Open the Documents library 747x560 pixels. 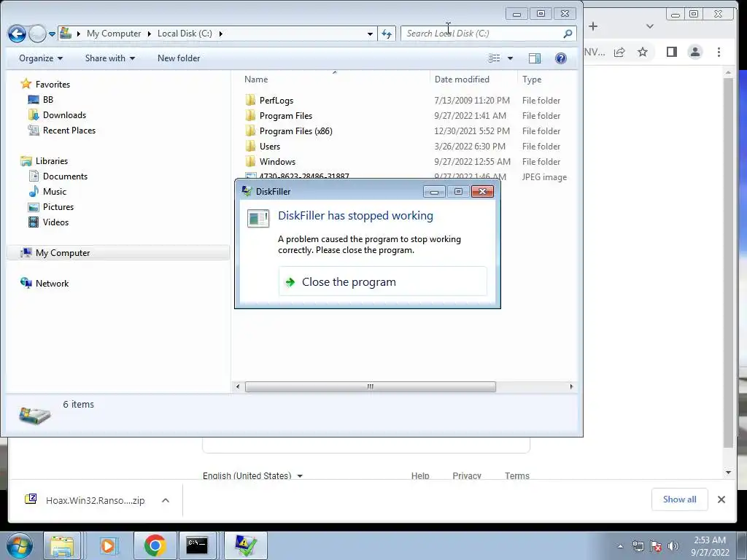click(65, 176)
